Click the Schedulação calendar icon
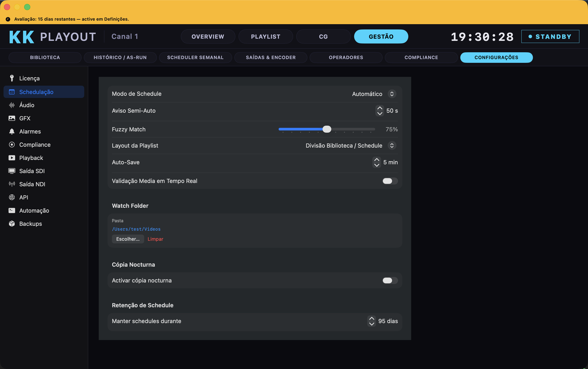This screenshot has width=588, height=369. [x=12, y=92]
